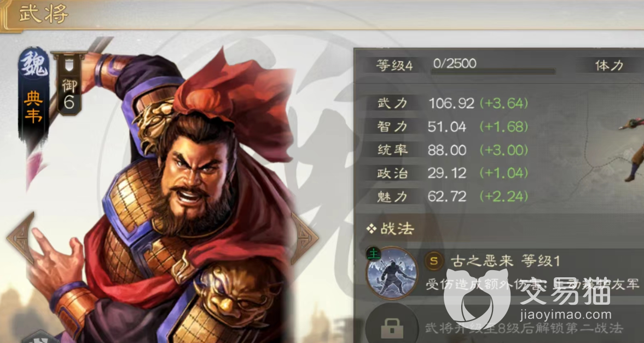Tap the S rank badge of the skill
This screenshot has width=644, height=343.
[434, 261]
